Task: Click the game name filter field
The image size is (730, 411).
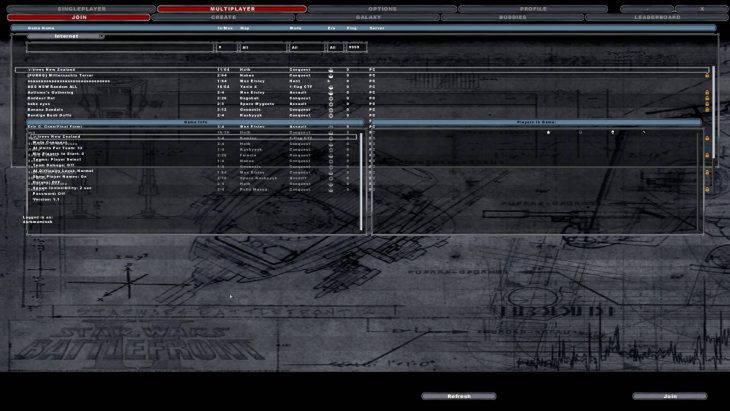Action: pos(120,47)
